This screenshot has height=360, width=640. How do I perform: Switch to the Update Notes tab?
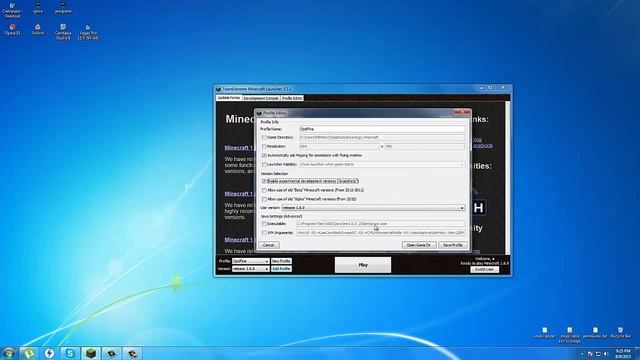[x=229, y=98]
